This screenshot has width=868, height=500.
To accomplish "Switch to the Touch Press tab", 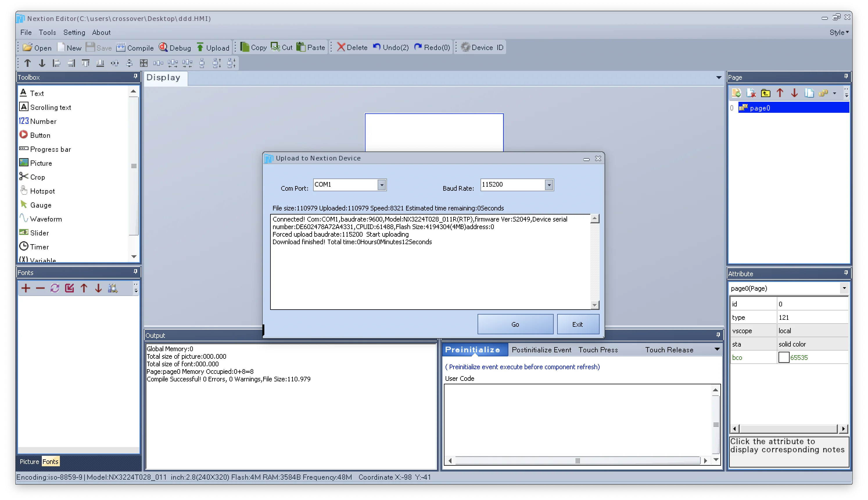I will [598, 350].
